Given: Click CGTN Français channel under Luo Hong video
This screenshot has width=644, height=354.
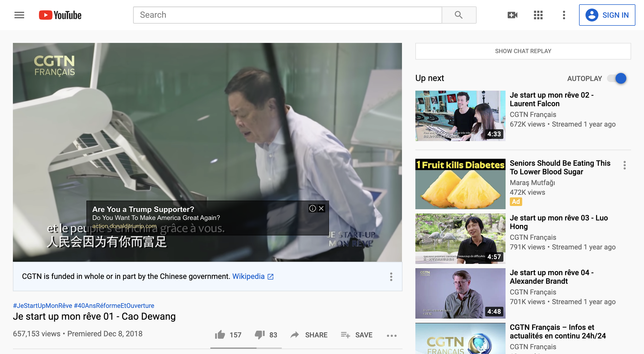Looking at the screenshot, I should click(533, 237).
